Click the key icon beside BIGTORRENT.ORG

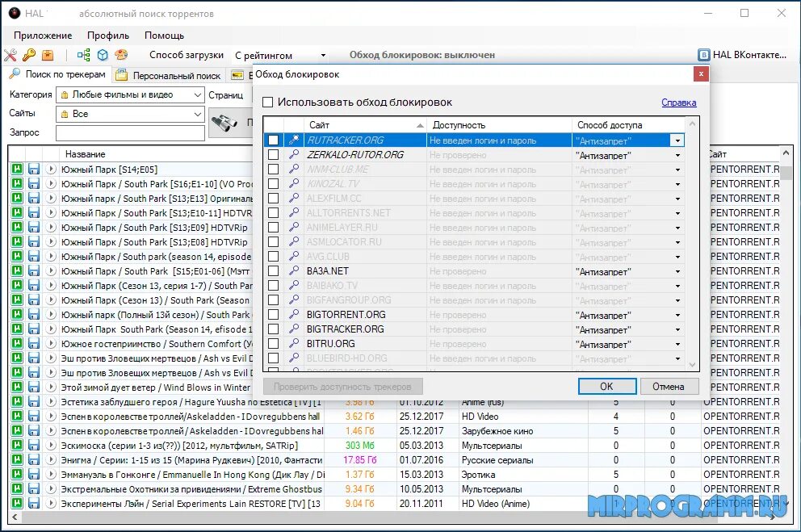294,315
